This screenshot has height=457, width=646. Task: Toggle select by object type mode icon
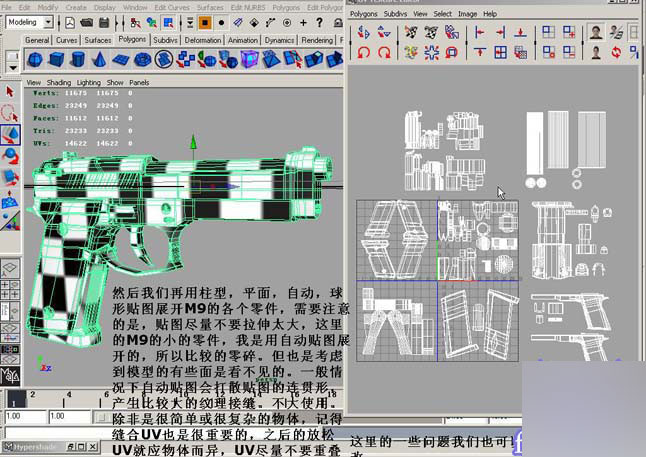click(152, 23)
